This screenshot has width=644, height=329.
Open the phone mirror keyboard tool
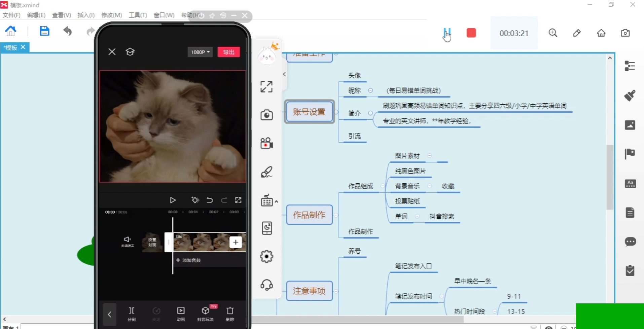[267, 200]
